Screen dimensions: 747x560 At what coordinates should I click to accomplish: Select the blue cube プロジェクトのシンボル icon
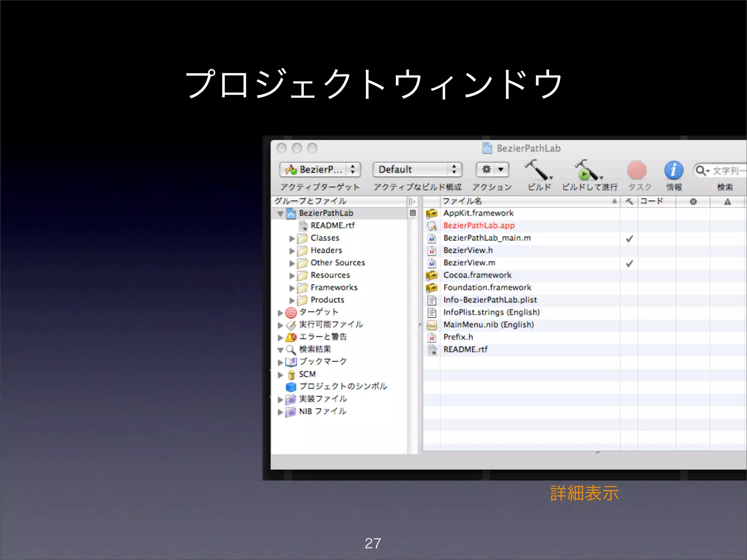pos(291,387)
